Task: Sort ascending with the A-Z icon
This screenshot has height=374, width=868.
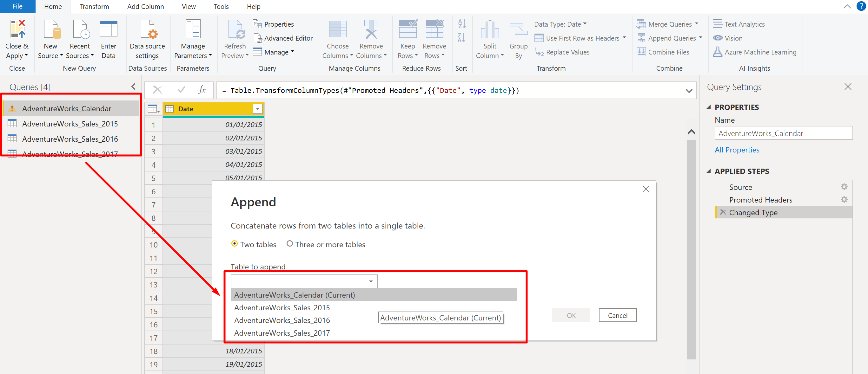Action: tap(462, 24)
